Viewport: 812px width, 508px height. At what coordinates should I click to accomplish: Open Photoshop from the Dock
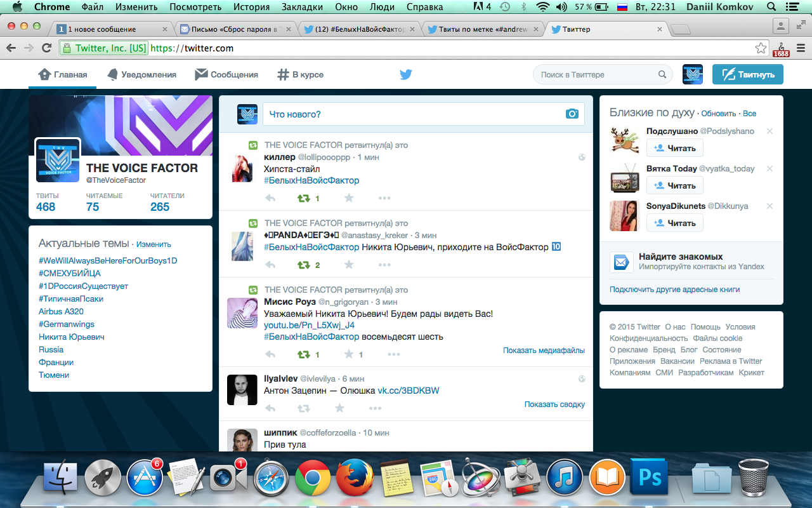(650, 478)
